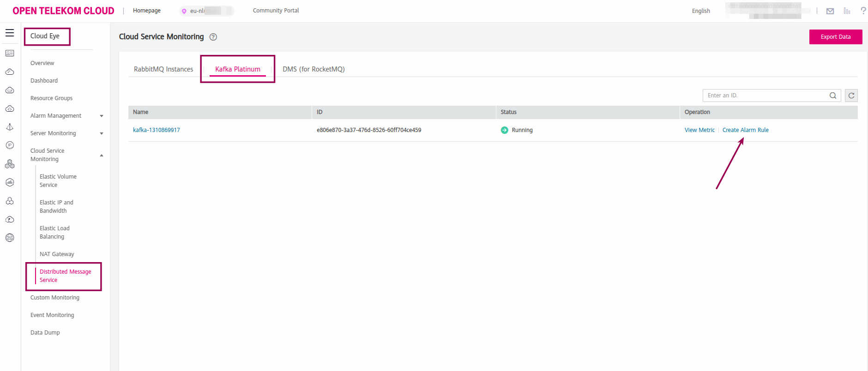Collapse the Cloud Service Monitoring section
Image resolution: width=868 pixels, height=371 pixels.
click(x=102, y=155)
